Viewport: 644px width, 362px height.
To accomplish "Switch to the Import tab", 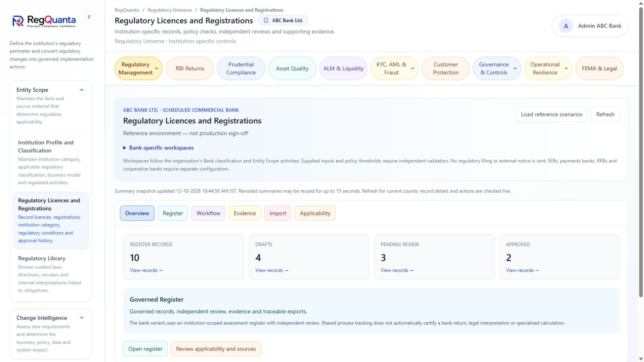I will (278, 213).
